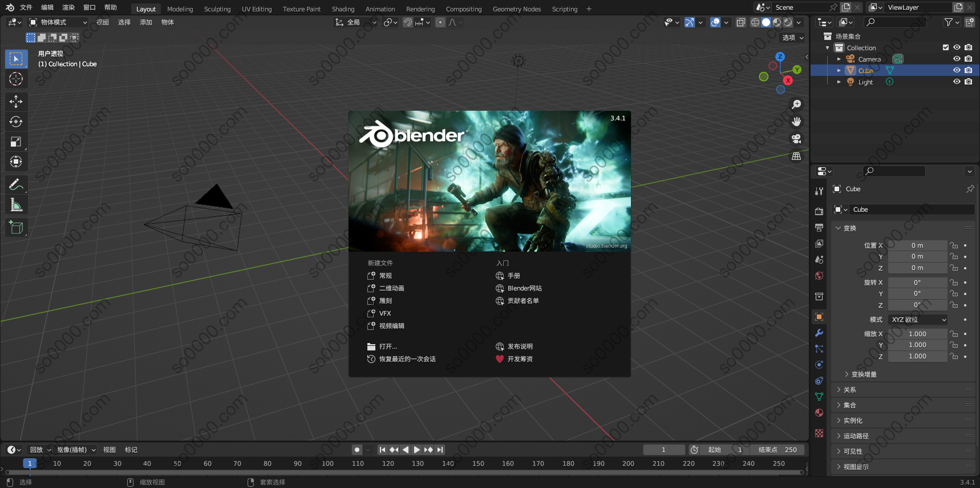Open the Physics properties tab
The width and height of the screenshot is (980, 488).
819,365
